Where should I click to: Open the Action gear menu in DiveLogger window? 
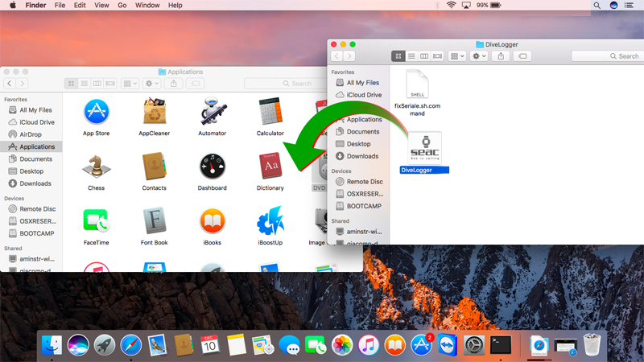pyautogui.click(x=479, y=56)
